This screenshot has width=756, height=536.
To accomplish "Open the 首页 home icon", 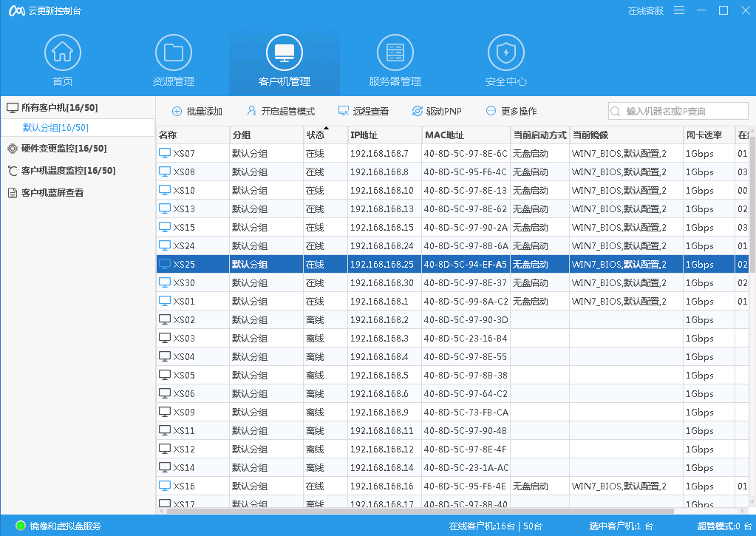I will click(x=63, y=52).
